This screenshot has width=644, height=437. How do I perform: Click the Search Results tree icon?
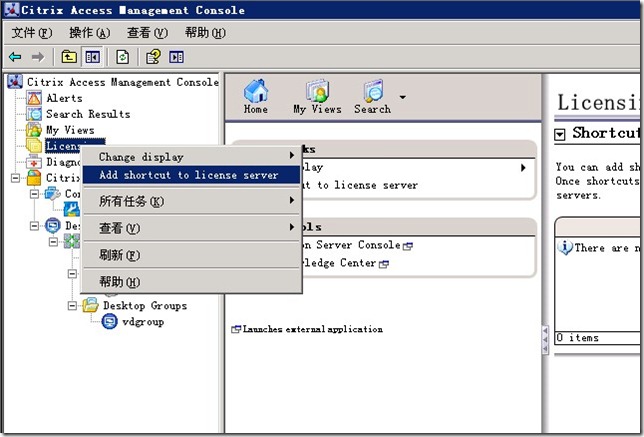[34, 114]
